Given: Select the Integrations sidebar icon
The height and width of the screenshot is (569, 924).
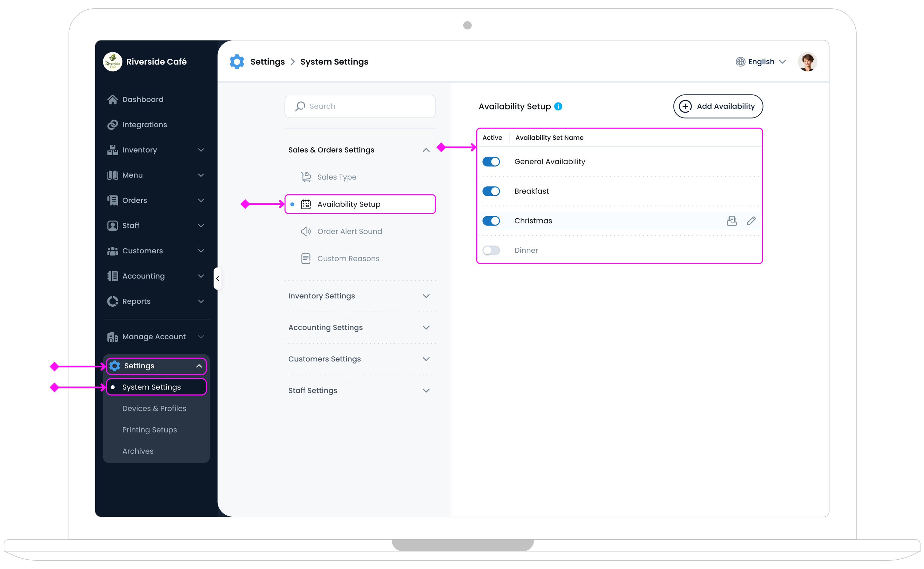Looking at the screenshot, I should click(x=113, y=124).
